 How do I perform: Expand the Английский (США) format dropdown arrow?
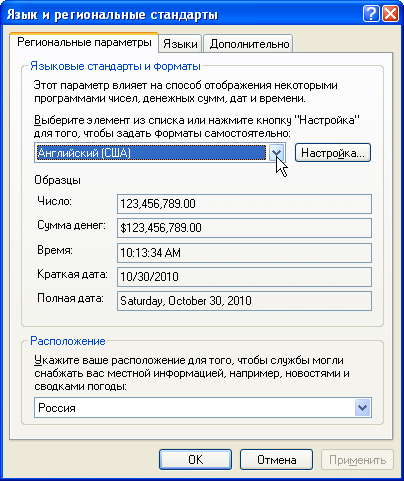point(277,153)
